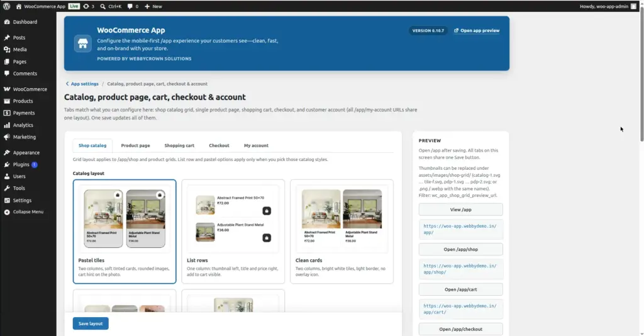Click the Pastel tiles preview thumbnail image
This screenshot has height=336, width=644.
click(125, 218)
